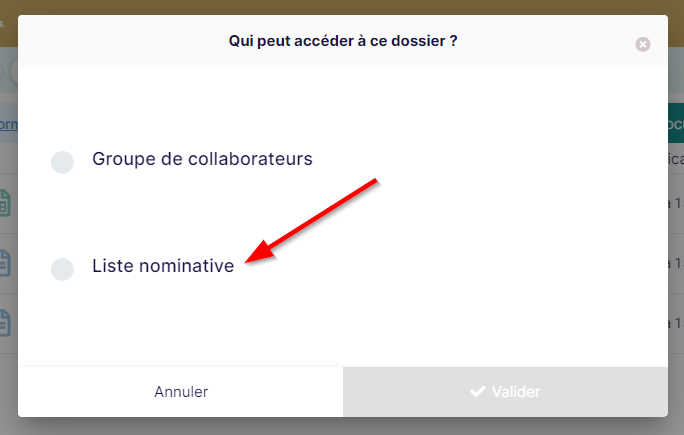Image resolution: width=684 pixels, height=435 pixels.
Task: Close the dialog with the X icon
Action: [x=643, y=44]
